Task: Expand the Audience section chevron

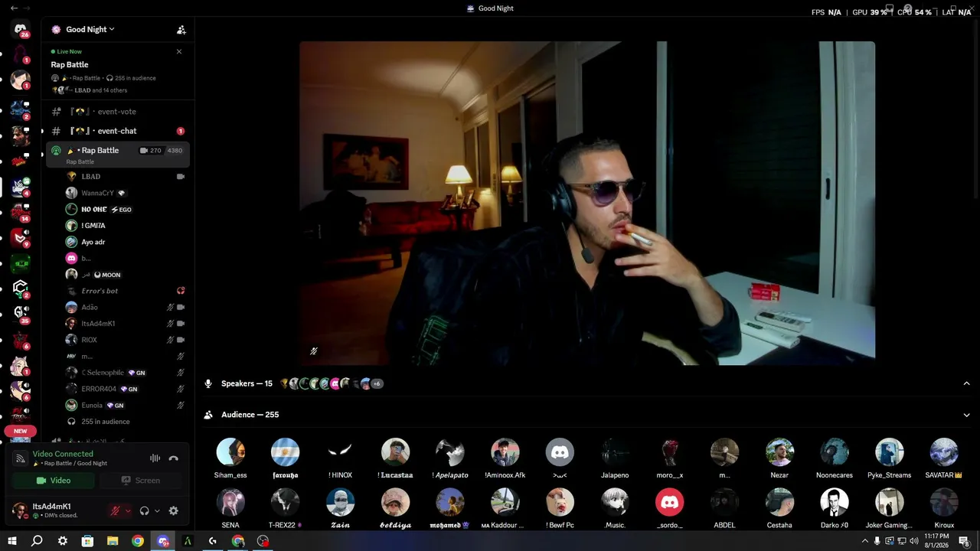Action: pos(966,415)
